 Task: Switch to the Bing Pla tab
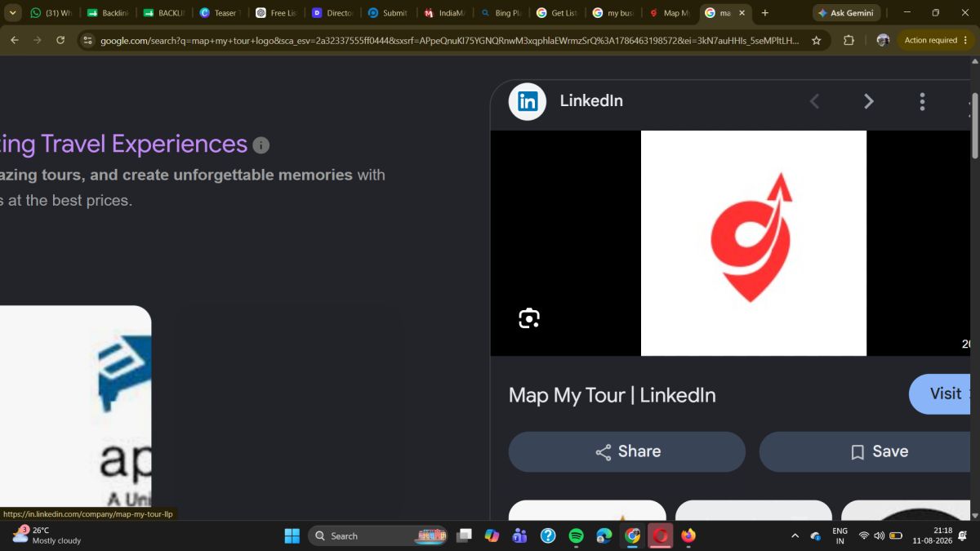click(500, 13)
